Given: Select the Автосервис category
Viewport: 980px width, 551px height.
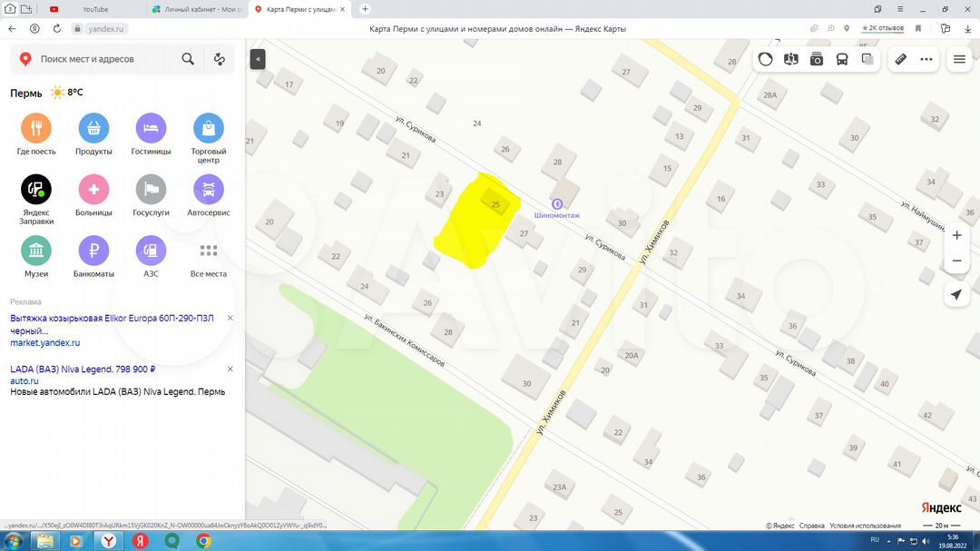Looking at the screenshot, I should click(x=208, y=190).
